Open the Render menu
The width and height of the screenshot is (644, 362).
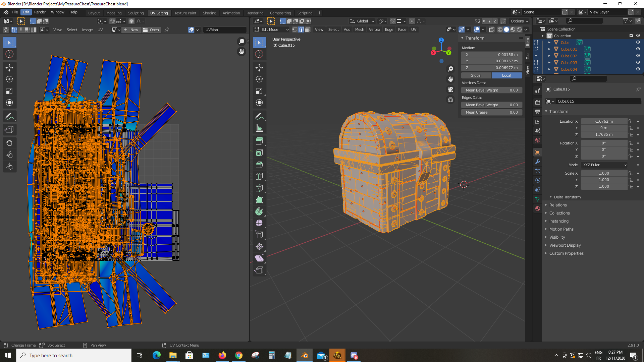click(40, 12)
